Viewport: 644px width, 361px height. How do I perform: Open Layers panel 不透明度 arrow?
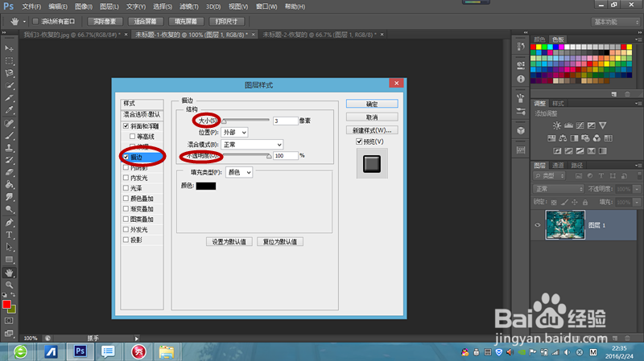click(x=637, y=189)
